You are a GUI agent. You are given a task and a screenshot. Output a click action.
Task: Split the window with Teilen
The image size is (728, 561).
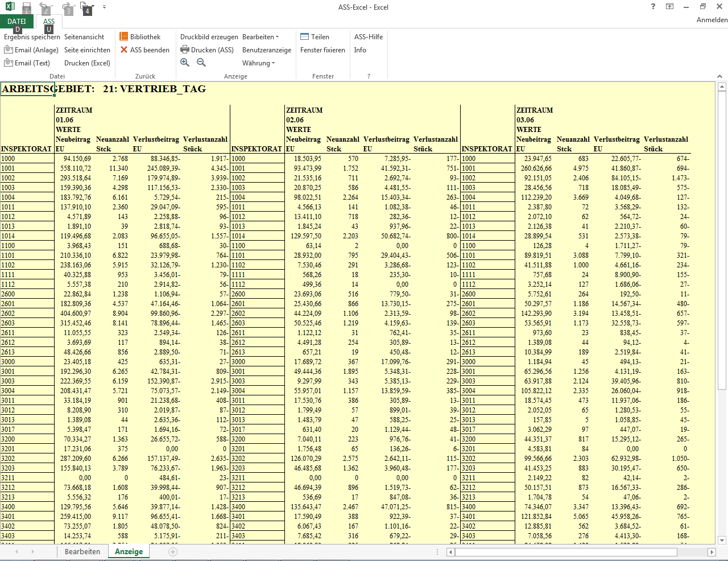coord(315,37)
